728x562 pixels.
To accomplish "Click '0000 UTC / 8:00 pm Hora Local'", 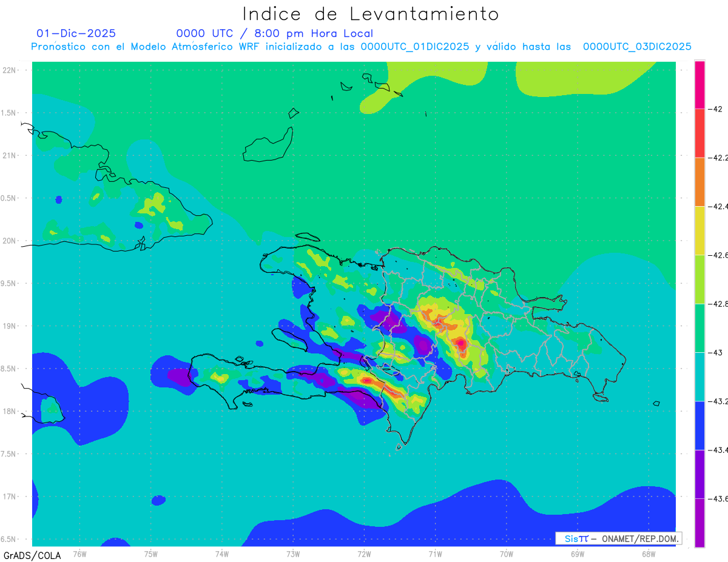I will tap(275, 33).
